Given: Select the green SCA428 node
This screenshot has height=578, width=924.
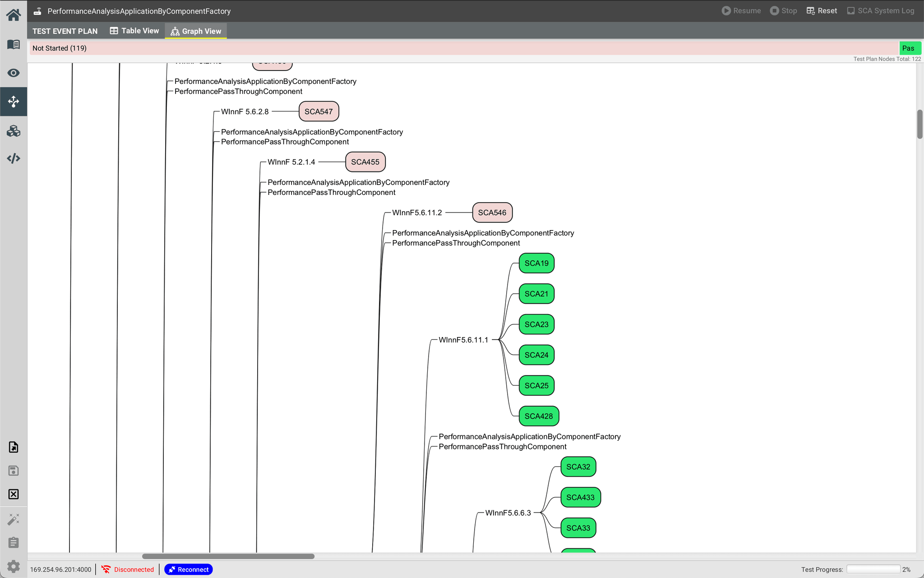Looking at the screenshot, I should point(538,416).
